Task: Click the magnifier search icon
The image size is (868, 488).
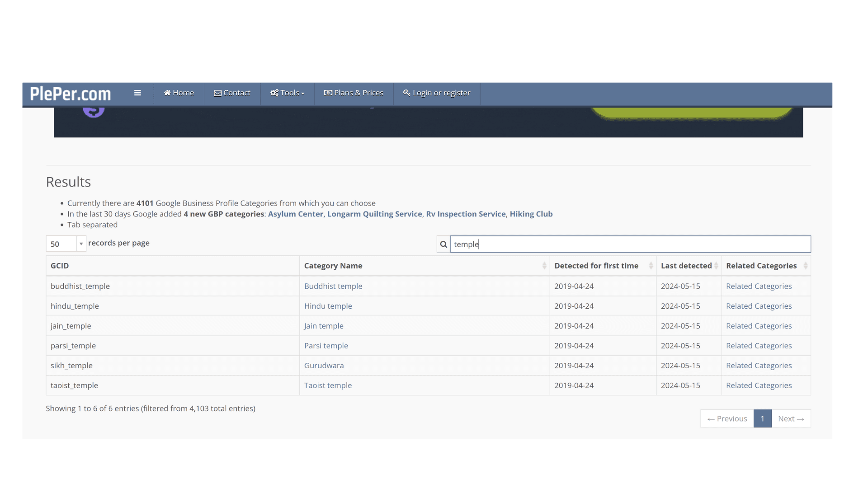Action: coord(443,244)
